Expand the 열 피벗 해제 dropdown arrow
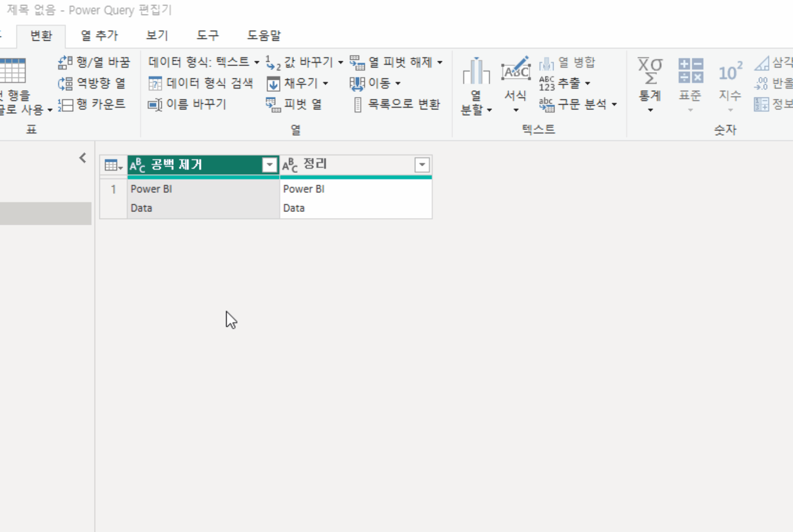 [x=440, y=63]
